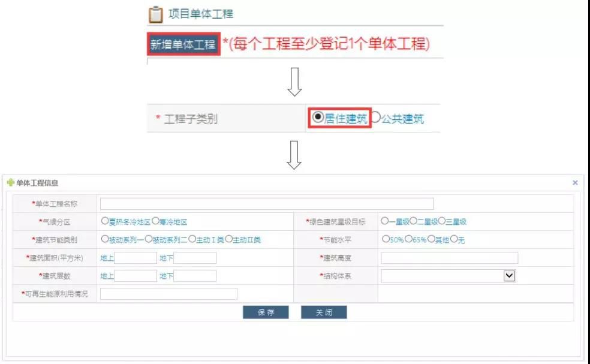Select the 居住建筑 radio button
This screenshot has height=364, width=590.
(318, 117)
